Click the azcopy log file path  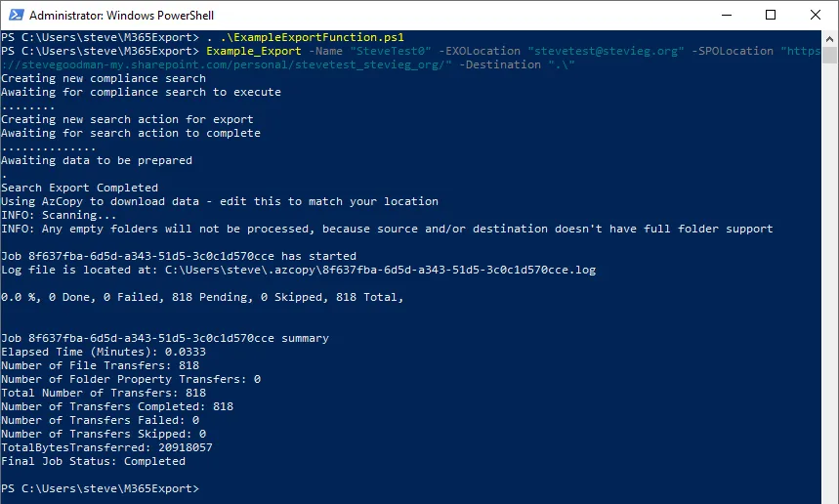pyautogui.click(x=381, y=270)
